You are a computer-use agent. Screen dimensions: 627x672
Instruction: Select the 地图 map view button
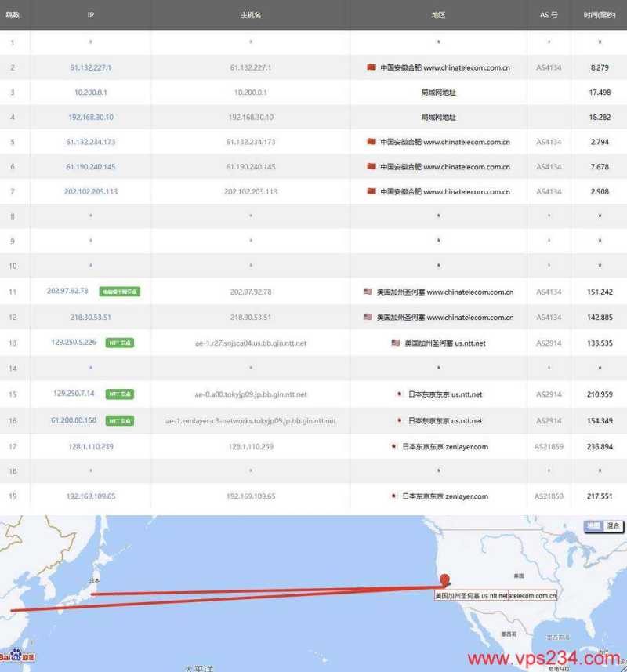(594, 525)
